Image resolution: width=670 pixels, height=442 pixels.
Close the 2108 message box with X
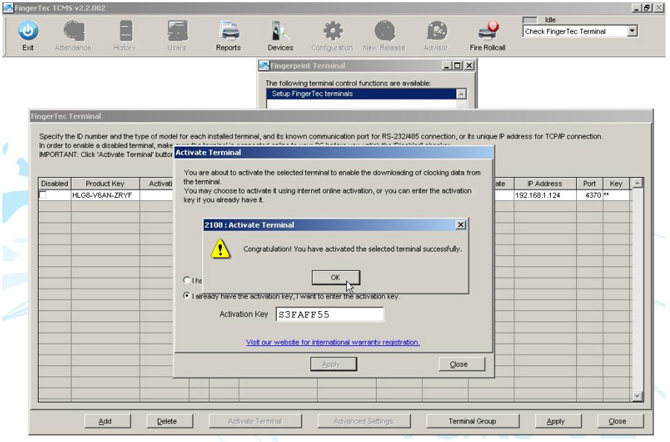tap(461, 225)
